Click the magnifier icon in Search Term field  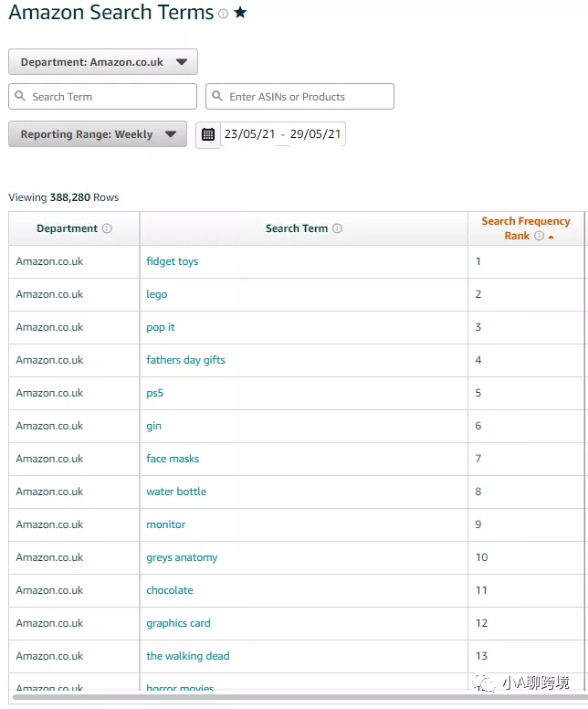tap(20, 96)
